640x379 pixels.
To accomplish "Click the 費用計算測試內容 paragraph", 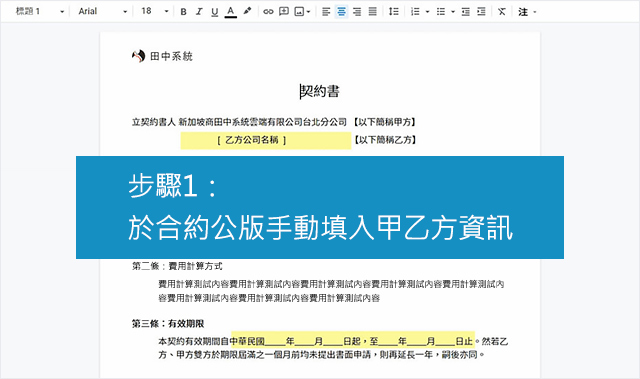I will pos(331,291).
